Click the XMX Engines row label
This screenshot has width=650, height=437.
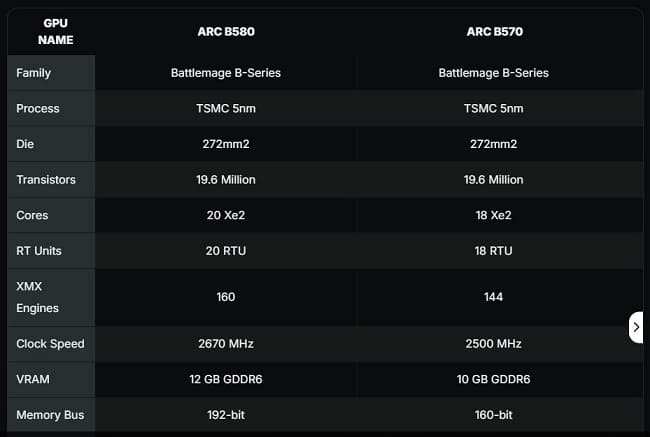pyautogui.click(x=38, y=297)
